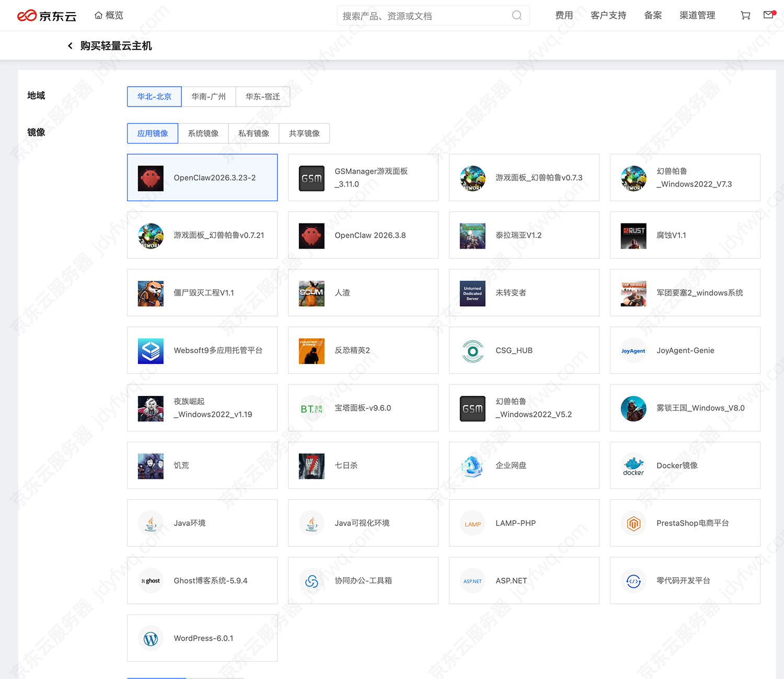The width and height of the screenshot is (784, 679).
Task: Choose the OpenClaw2026.3.23-2 image icon
Action: [x=151, y=178]
